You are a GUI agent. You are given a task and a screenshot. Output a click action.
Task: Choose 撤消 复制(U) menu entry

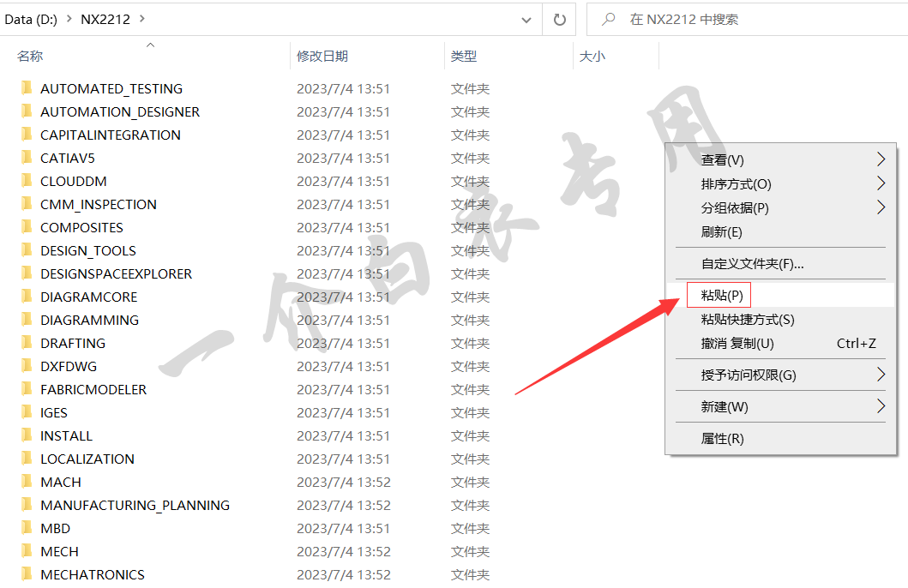[x=780, y=343]
